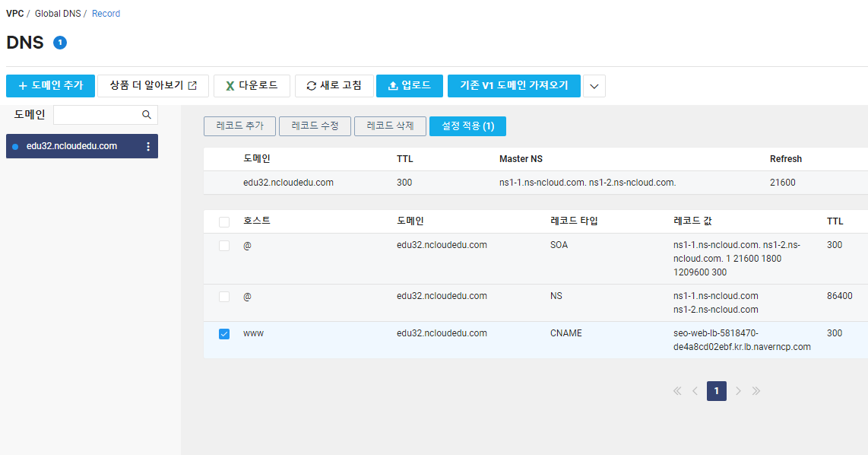The width and height of the screenshot is (868, 455).
Task: Click the 레코드 삭제 button
Action: (x=390, y=126)
